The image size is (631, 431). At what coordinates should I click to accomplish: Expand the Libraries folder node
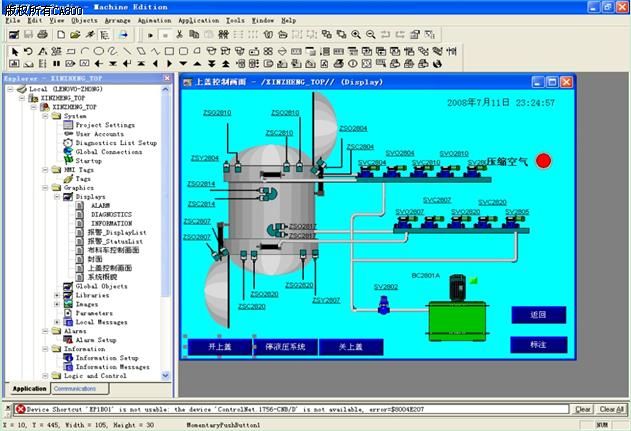point(56,295)
